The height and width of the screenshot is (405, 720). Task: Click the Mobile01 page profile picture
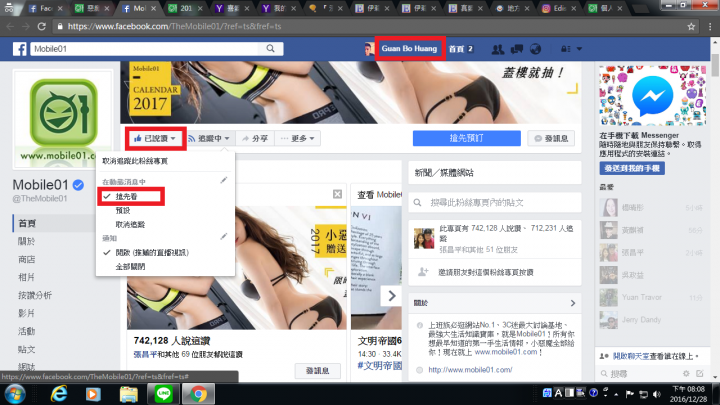(x=63, y=119)
